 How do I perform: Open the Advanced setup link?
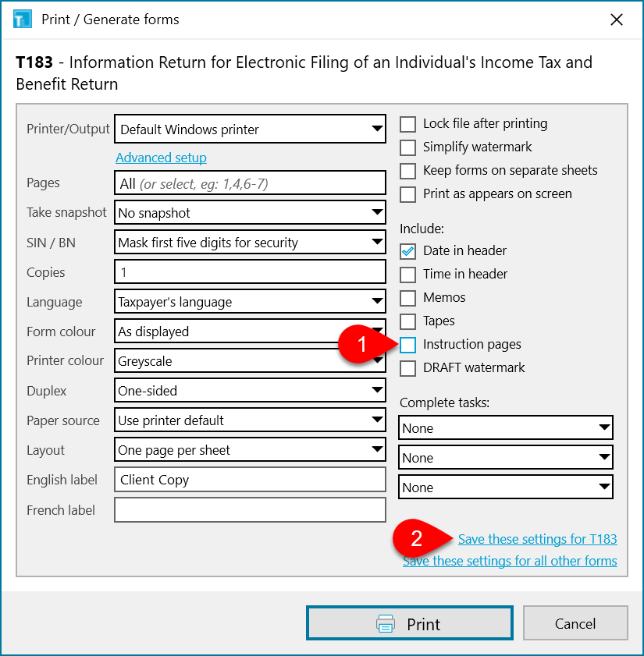click(161, 158)
